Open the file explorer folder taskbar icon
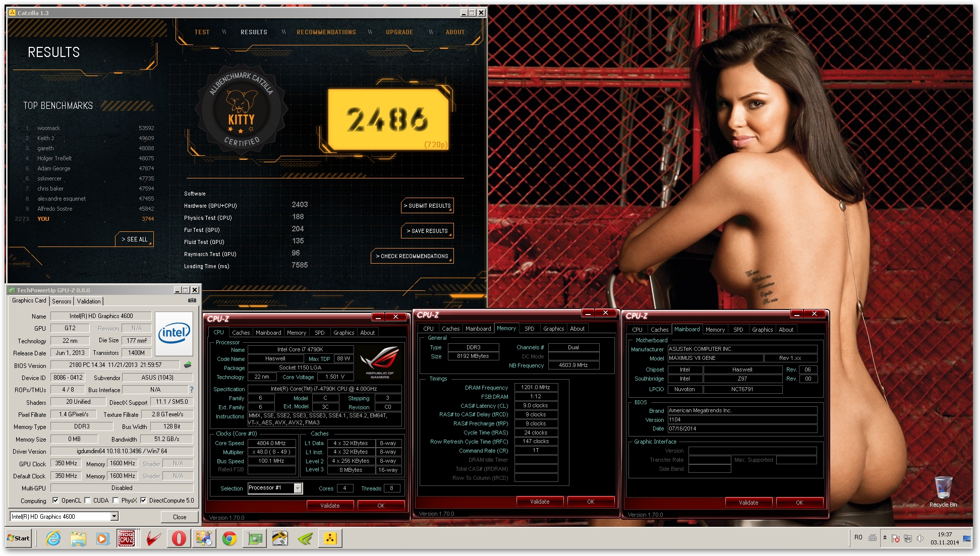 (x=78, y=538)
